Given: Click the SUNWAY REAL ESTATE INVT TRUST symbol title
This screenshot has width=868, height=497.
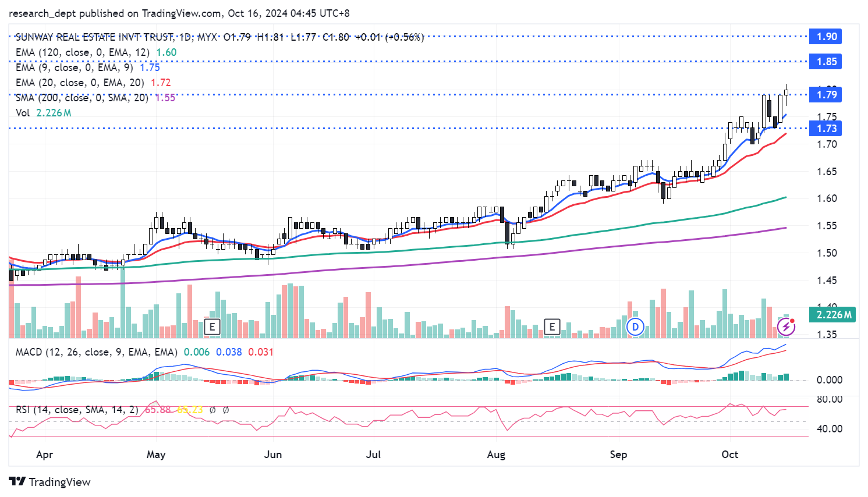Looking at the screenshot, I should pos(94,37).
